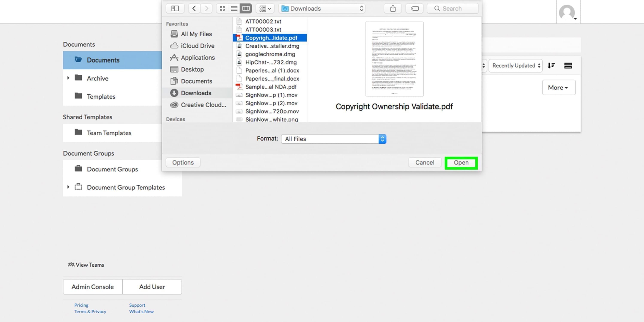This screenshot has width=644, height=322.
Task: Open the Pricing link at the bottom
Action: pos(81,305)
